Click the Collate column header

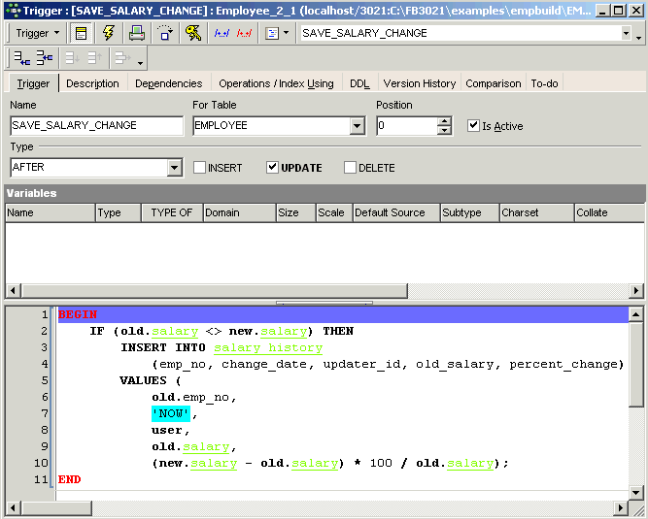(x=609, y=213)
